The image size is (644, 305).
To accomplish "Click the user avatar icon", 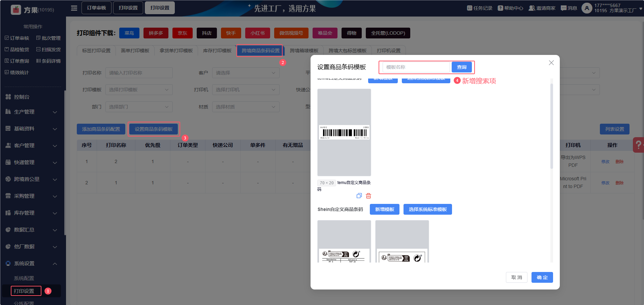I will [x=587, y=8].
